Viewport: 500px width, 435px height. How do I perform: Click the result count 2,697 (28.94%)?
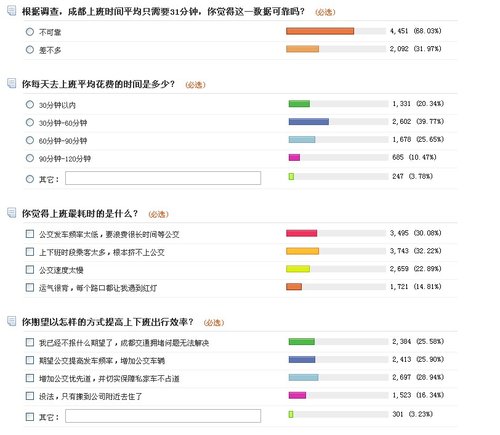[418, 377]
